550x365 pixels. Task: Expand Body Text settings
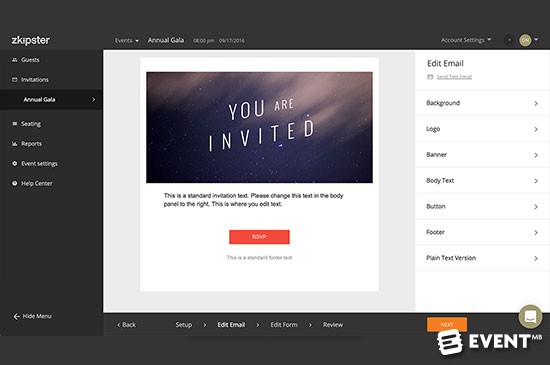pos(482,181)
